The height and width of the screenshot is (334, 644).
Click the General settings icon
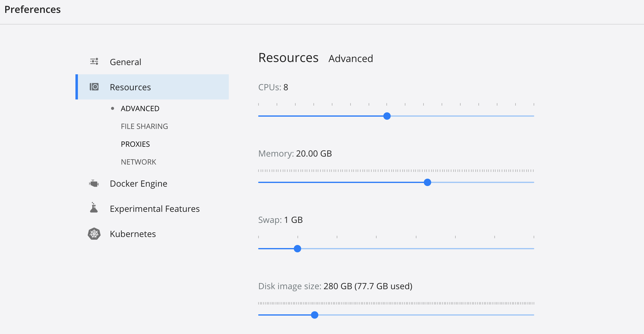94,61
